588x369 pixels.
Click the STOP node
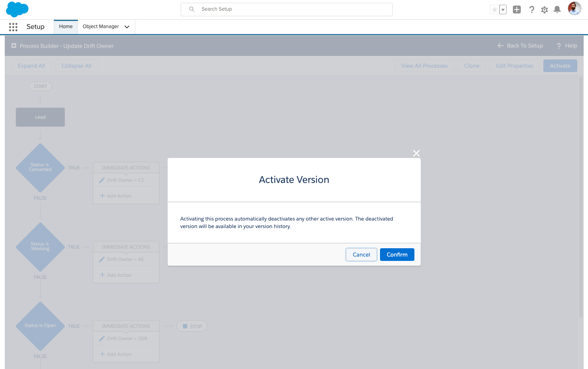click(192, 326)
